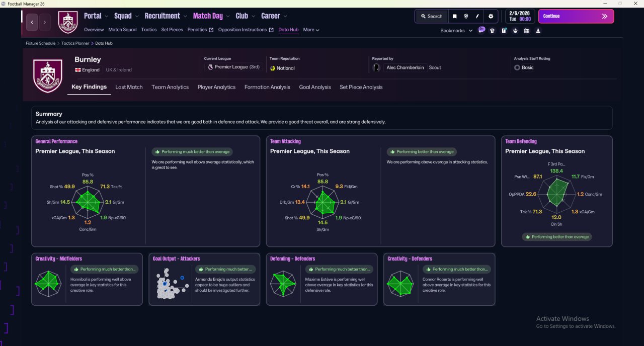Image resolution: width=644 pixels, height=346 pixels.
Task: Switch to the Player Analytics tab
Action: [x=216, y=87]
